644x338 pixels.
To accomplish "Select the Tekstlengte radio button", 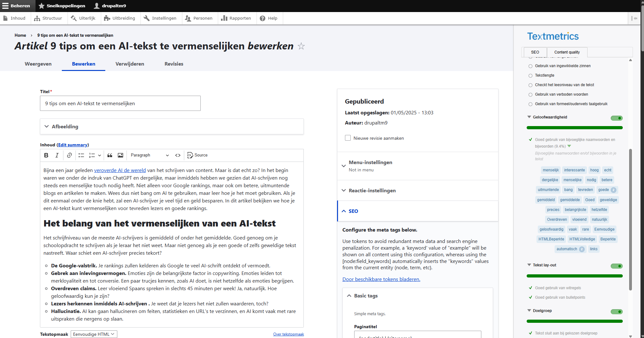I will (530, 76).
